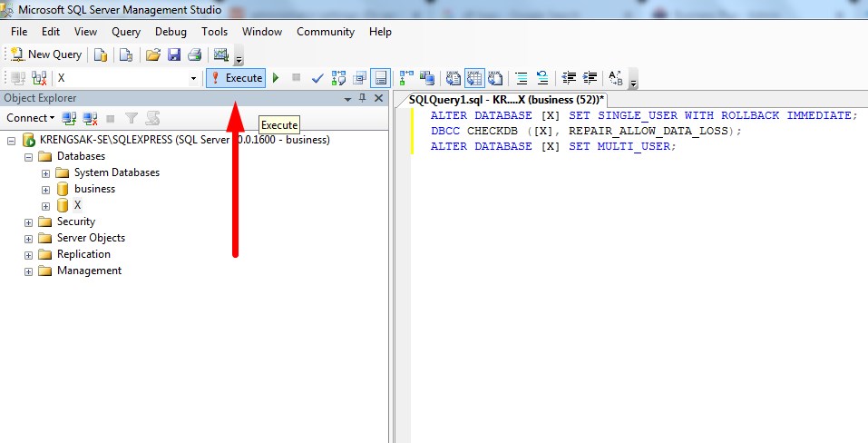
Task: Select the Server Objects tree item
Action: pyautogui.click(x=91, y=238)
